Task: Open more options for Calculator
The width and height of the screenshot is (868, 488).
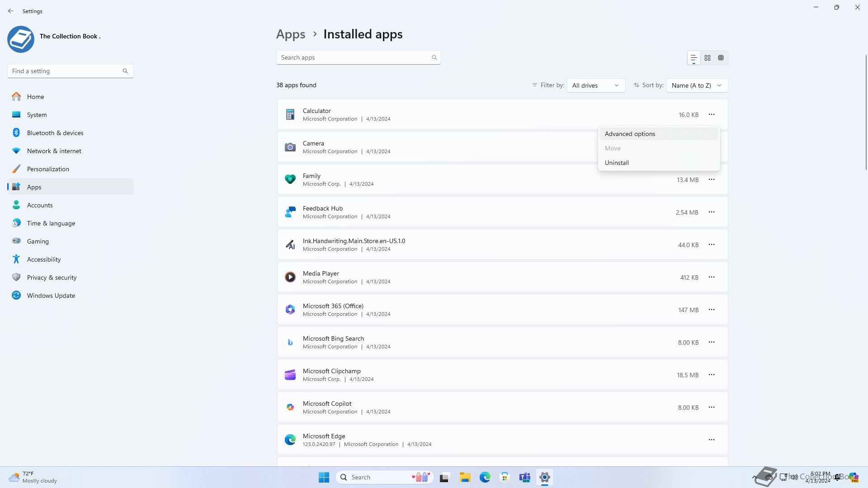Action: click(x=711, y=114)
